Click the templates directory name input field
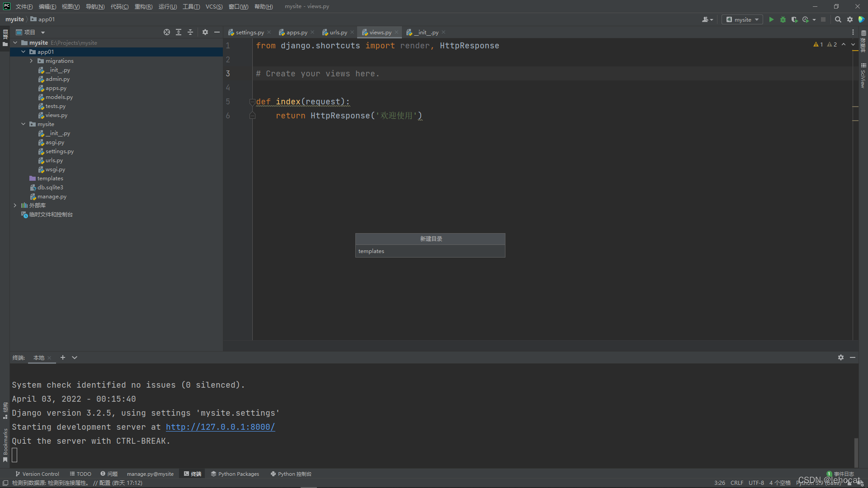The height and width of the screenshot is (488, 868). coord(430,251)
